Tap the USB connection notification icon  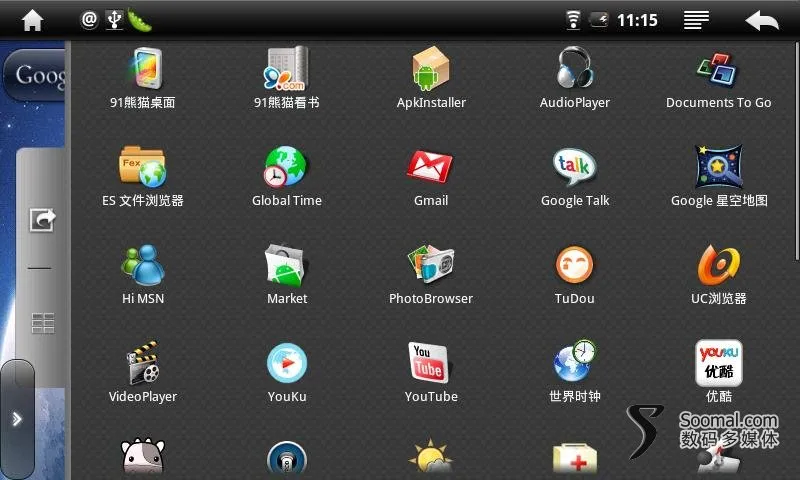coord(114,20)
